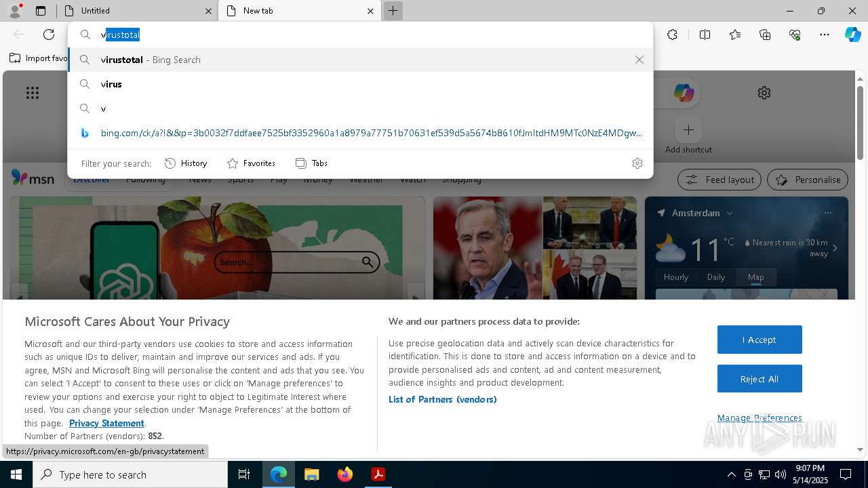The height and width of the screenshot is (488, 868).
Task: Open Import favourites bookmark bar item
Action: (x=39, y=58)
